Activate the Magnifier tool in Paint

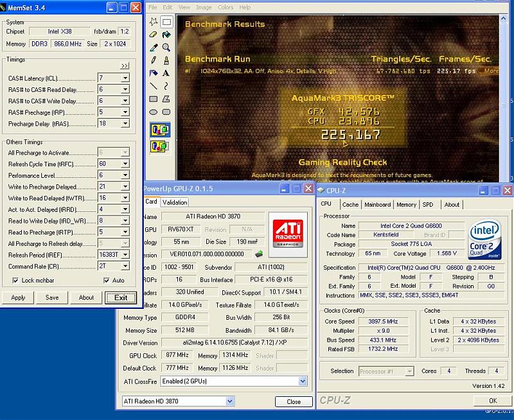(166, 48)
